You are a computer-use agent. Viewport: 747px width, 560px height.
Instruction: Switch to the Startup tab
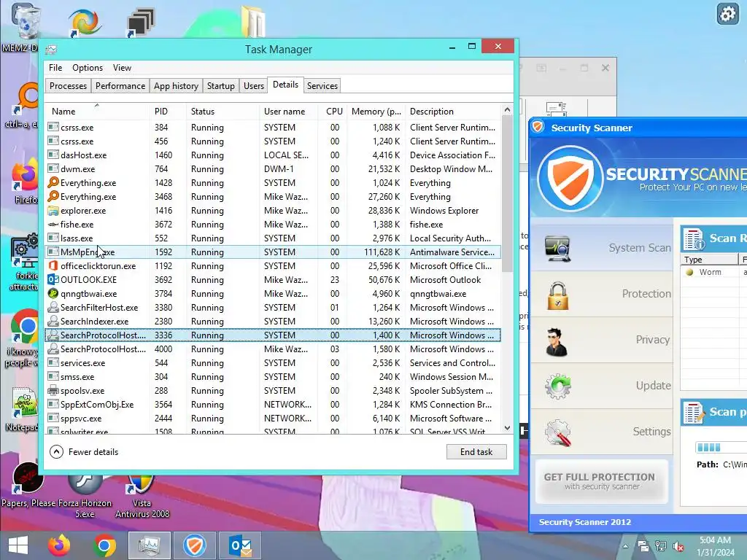click(x=220, y=86)
